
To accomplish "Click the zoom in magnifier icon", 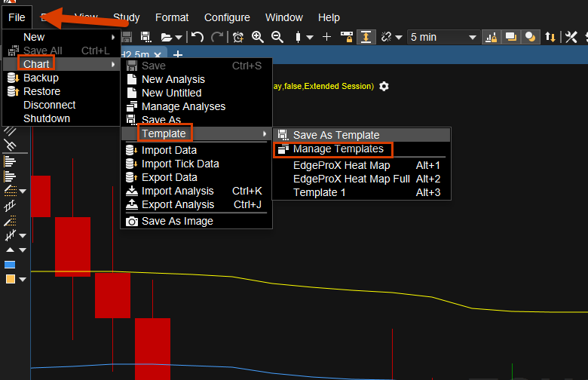I will (258, 37).
